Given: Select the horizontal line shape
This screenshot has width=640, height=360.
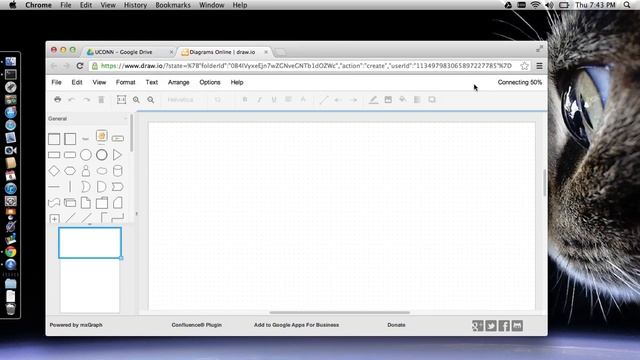Looking at the screenshot, I should click(x=54, y=187).
